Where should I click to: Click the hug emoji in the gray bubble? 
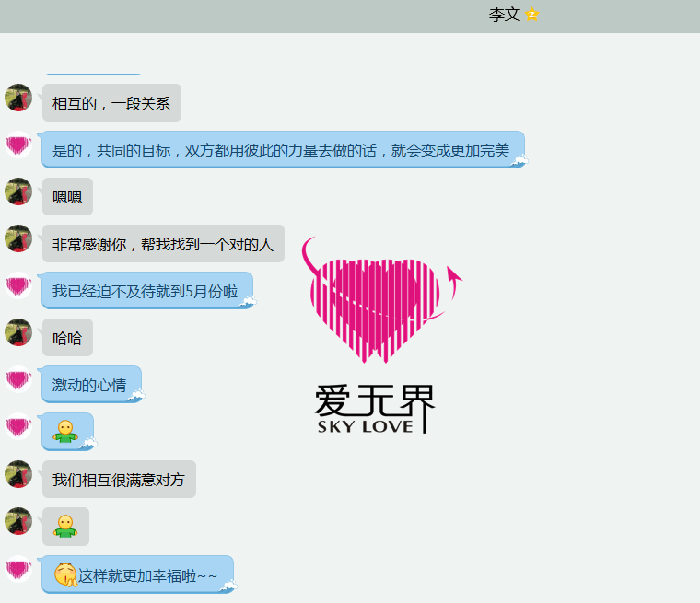tap(64, 527)
